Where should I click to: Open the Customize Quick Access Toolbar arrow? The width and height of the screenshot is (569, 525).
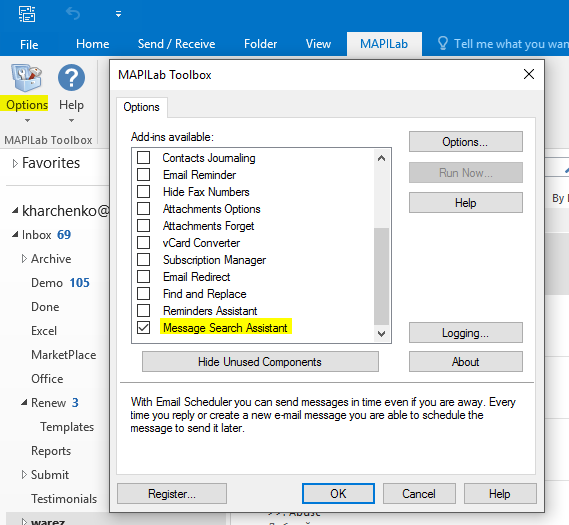118,14
